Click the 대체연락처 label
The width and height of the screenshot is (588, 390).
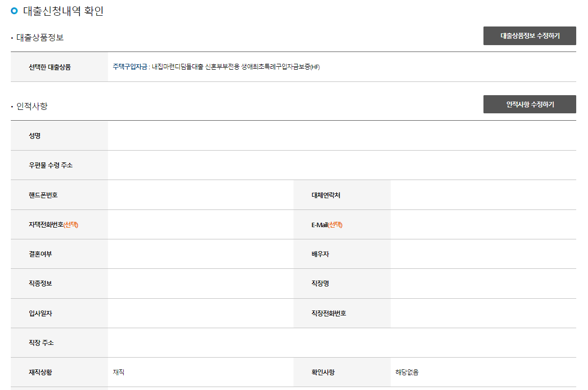326,195
